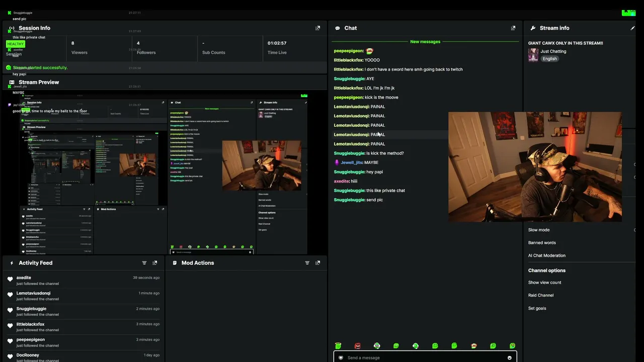The image size is (644, 362).
Task: Click the Channel options heading
Action: tap(547, 270)
